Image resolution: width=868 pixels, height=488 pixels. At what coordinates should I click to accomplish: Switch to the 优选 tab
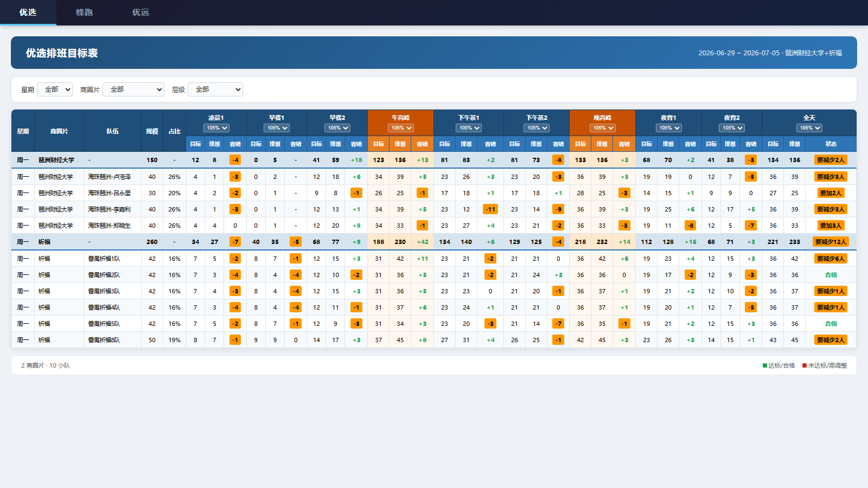pyautogui.click(x=28, y=12)
